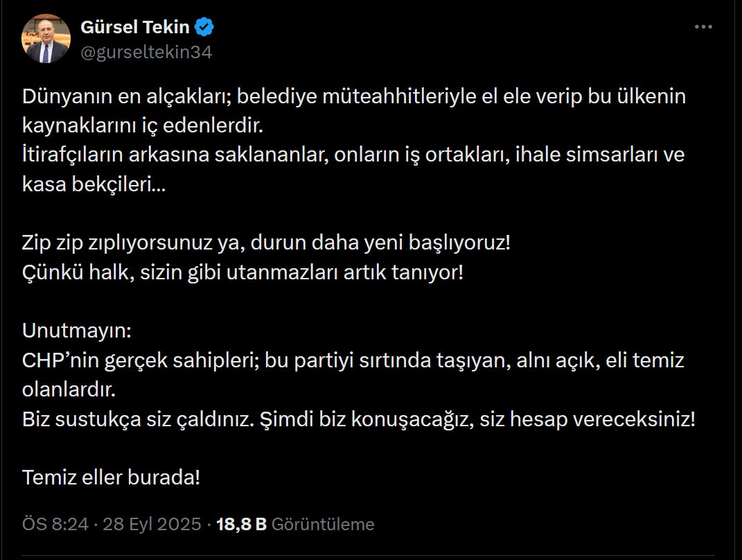742x560 pixels.
Task: Click the ÖS 8:24 timestamp
Action: tap(55, 525)
